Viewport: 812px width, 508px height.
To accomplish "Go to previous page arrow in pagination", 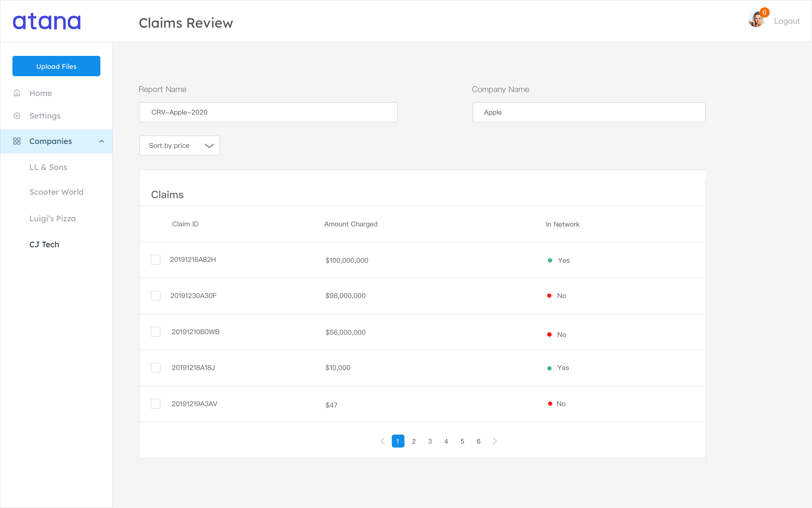I will pyautogui.click(x=383, y=441).
